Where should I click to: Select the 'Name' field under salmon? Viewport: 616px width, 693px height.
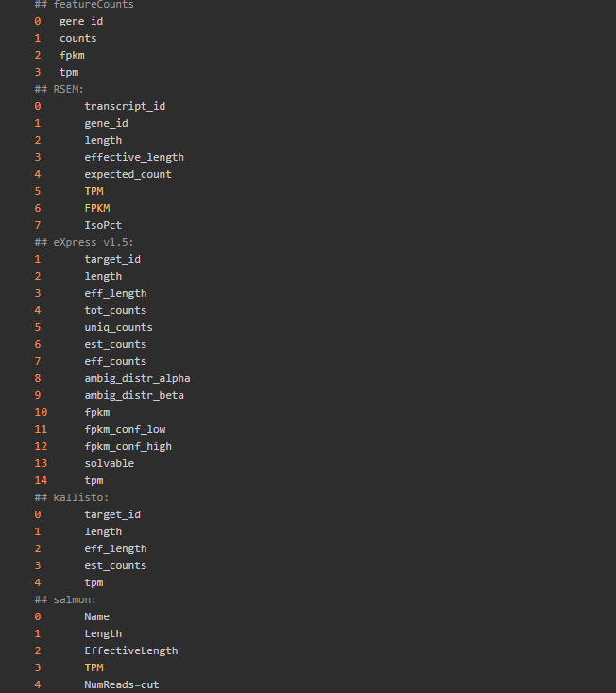click(97, 617)
